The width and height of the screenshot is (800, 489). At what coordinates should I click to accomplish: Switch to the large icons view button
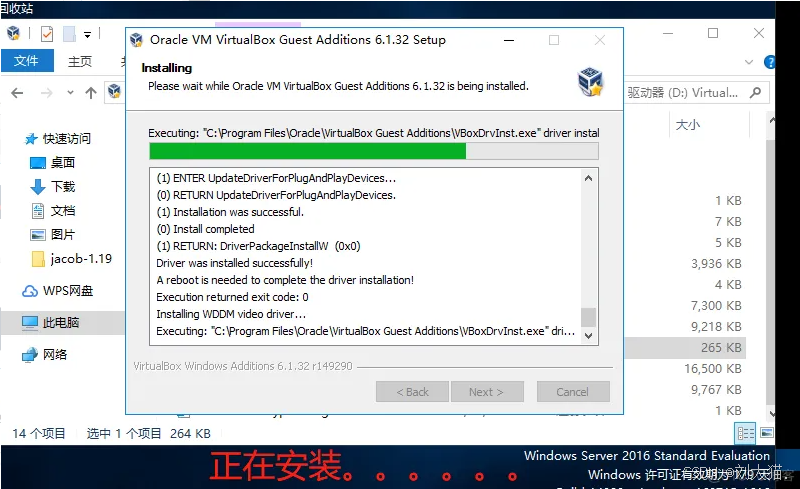766,433
